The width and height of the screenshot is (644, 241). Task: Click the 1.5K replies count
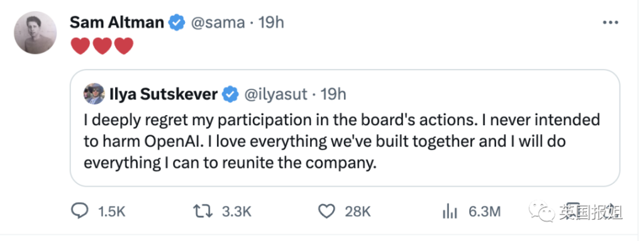[x=112, y=212]
